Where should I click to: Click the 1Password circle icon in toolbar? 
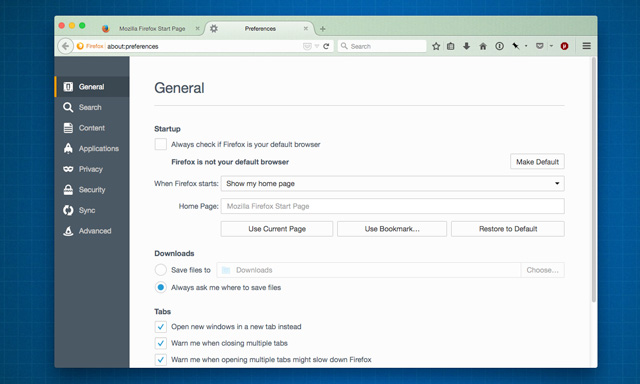(499, 46)
